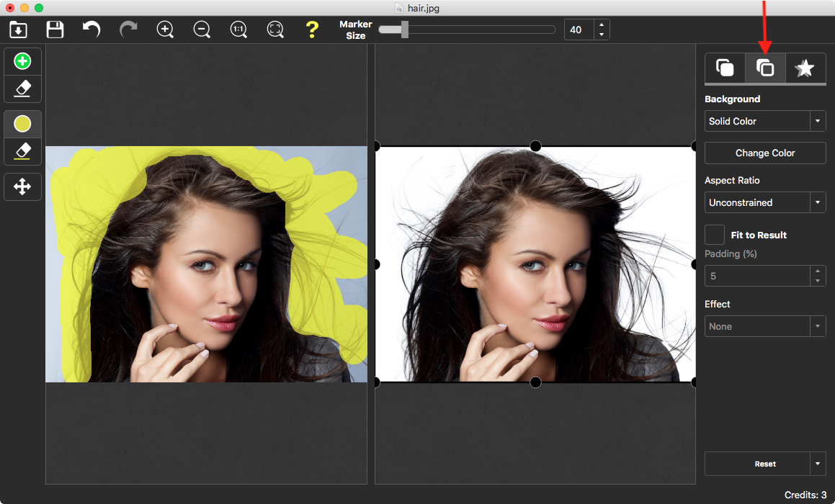Activate the move tool
Viewport: 835px width, 504px height.
pyautogui.click(x=22, y=186)
